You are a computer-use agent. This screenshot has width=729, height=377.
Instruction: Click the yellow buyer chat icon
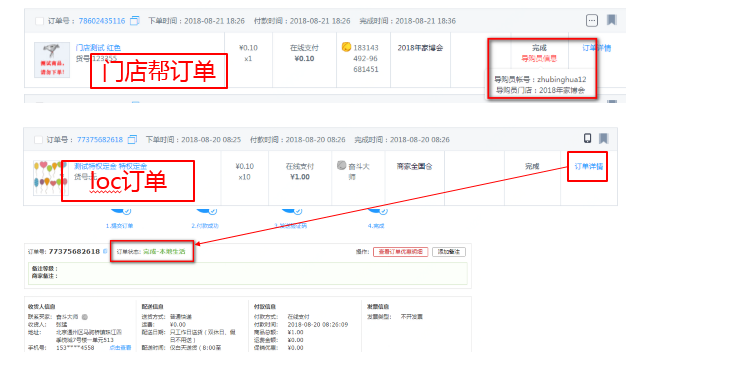pos(346,47)
